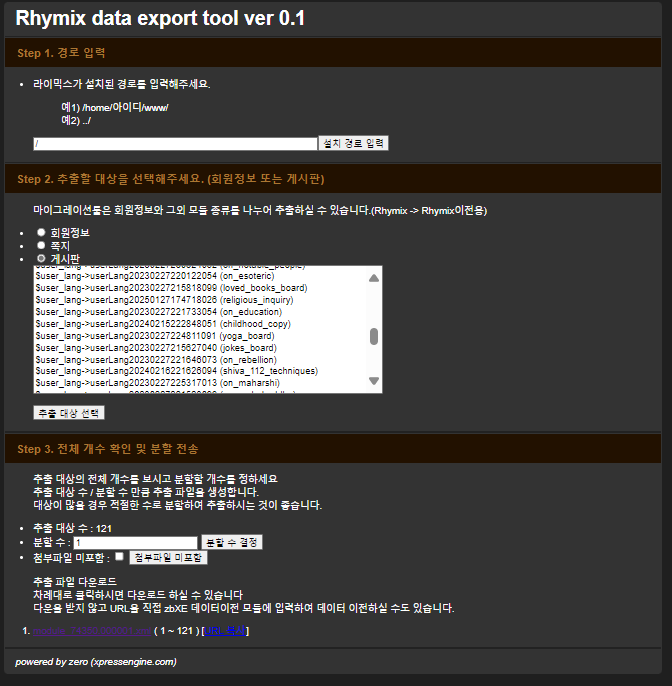Select the loved_books_board list entry
672x686 pixels.
pos(202,288)
